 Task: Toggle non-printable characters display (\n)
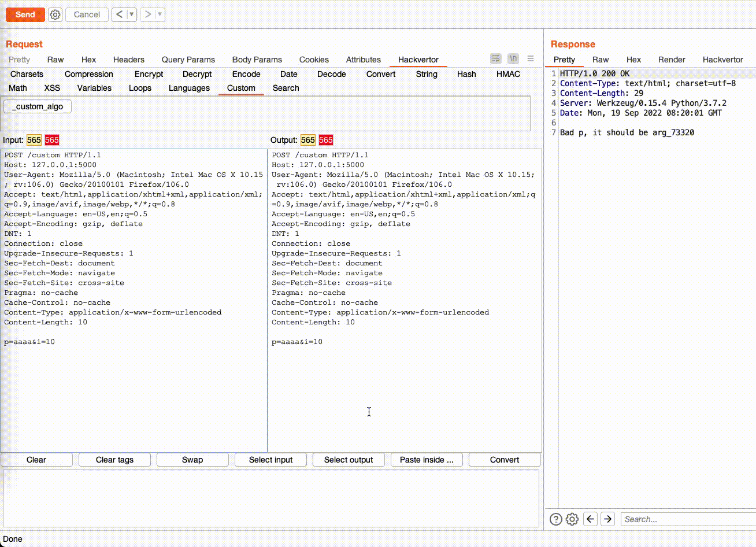pyautogui.click(x=513, y=59)
